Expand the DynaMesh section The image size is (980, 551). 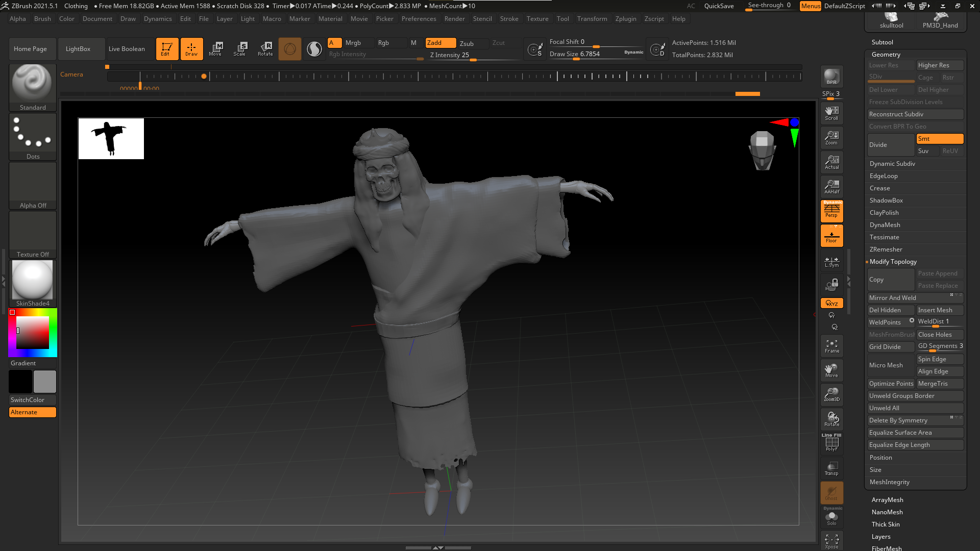click(x=885, y=225)
